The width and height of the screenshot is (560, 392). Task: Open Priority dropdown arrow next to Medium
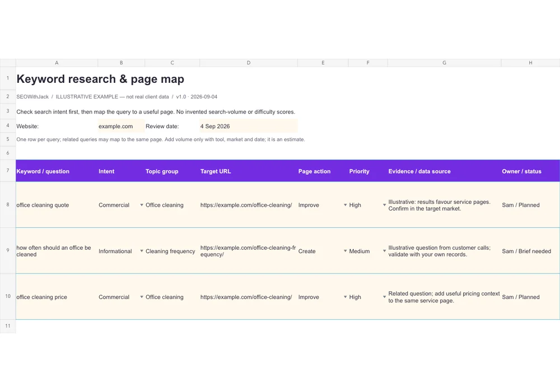coord(384,251)
